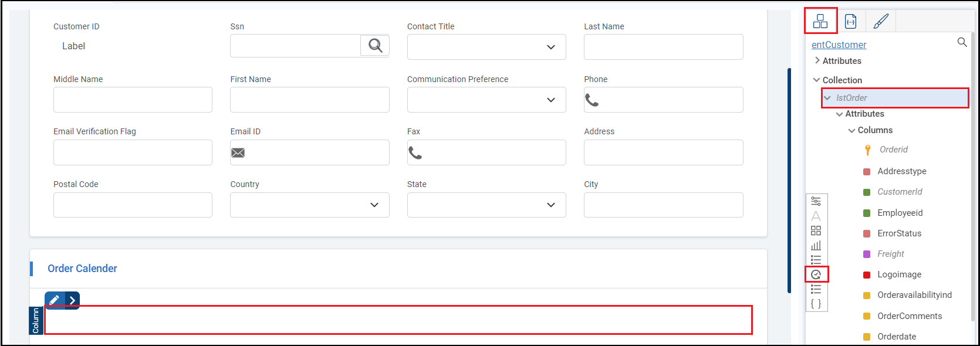The image size is (980, 346).
Task: Click the entCustomer entity link
Action: pos(839,45)
